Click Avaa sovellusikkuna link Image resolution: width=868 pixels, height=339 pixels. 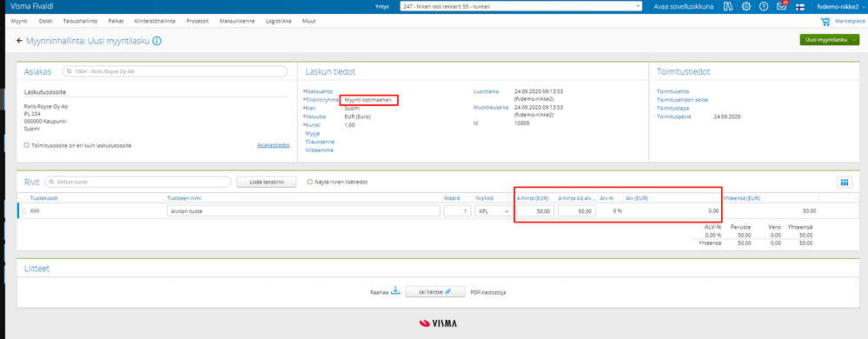coord(684,7)
